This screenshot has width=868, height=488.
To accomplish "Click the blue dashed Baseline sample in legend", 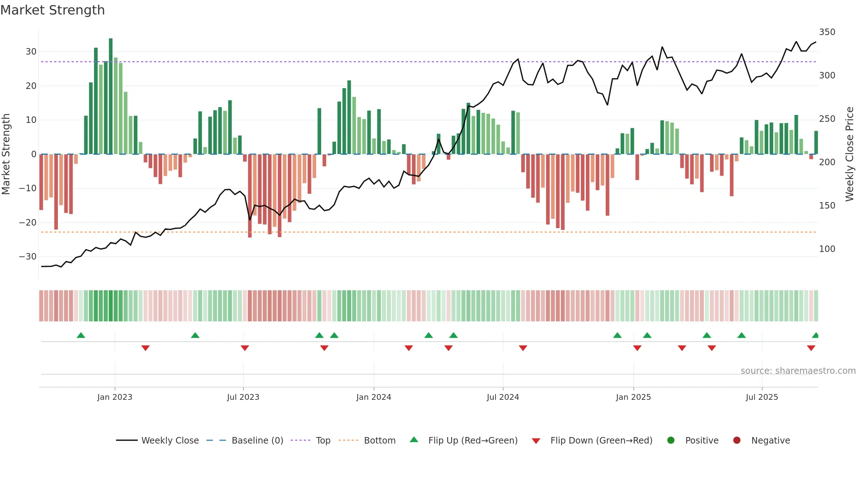I will [x=216, y=440].
